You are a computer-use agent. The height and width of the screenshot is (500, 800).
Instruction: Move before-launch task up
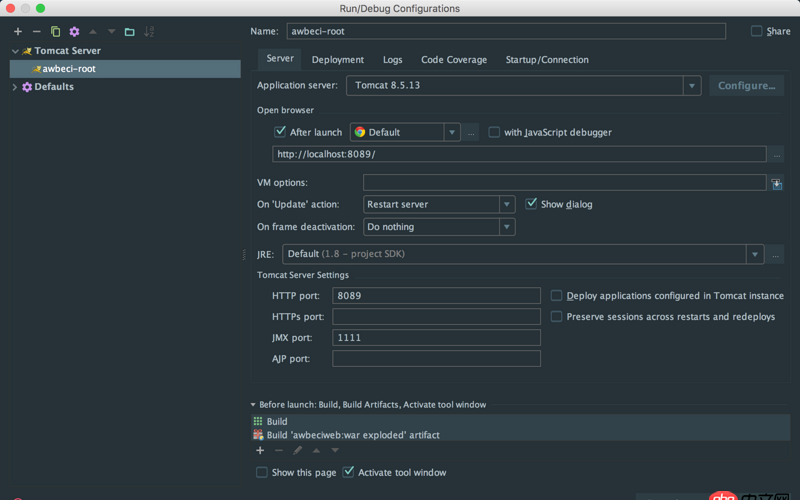pyautogui.click(x=316, y=451)
